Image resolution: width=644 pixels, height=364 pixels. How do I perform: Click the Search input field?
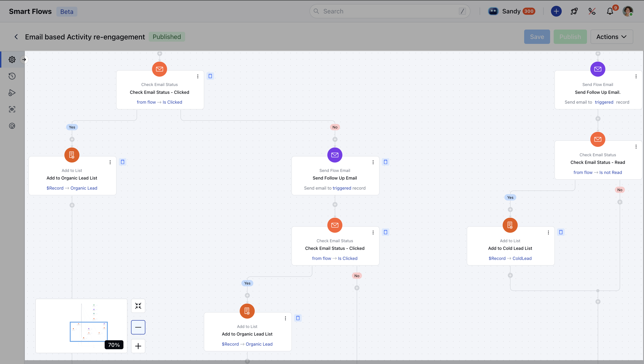[390, 11]
